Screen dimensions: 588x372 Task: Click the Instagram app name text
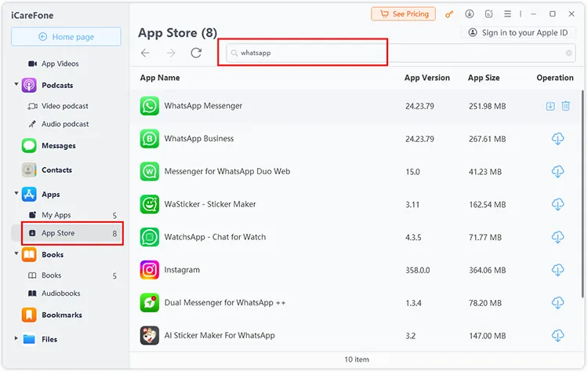182,270
